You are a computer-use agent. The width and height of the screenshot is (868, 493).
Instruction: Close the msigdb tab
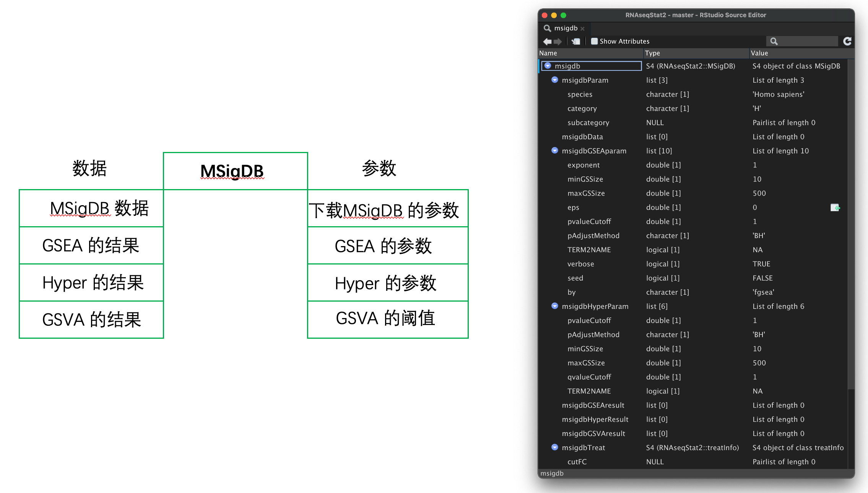582,29
